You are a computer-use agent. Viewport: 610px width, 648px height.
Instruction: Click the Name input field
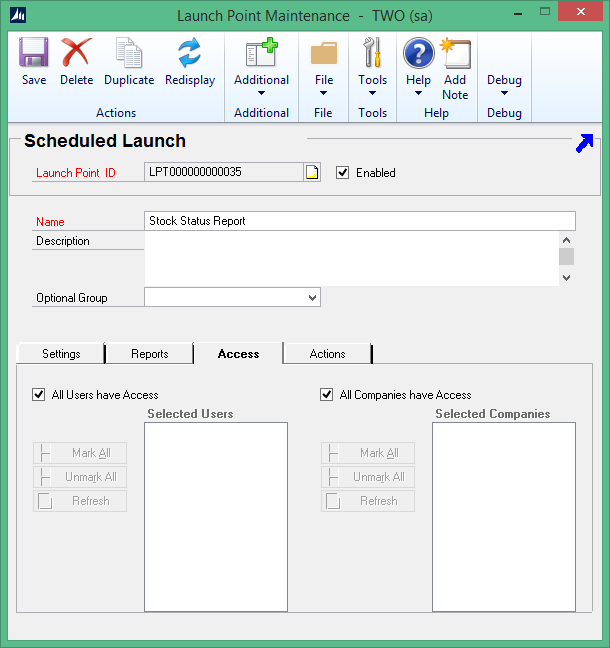360,221
